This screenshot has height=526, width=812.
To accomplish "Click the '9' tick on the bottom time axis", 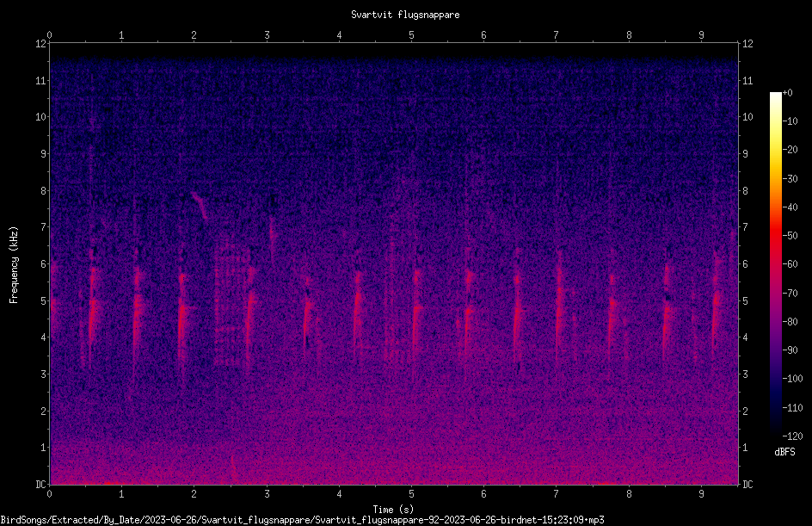I will (x=702, y=494).
